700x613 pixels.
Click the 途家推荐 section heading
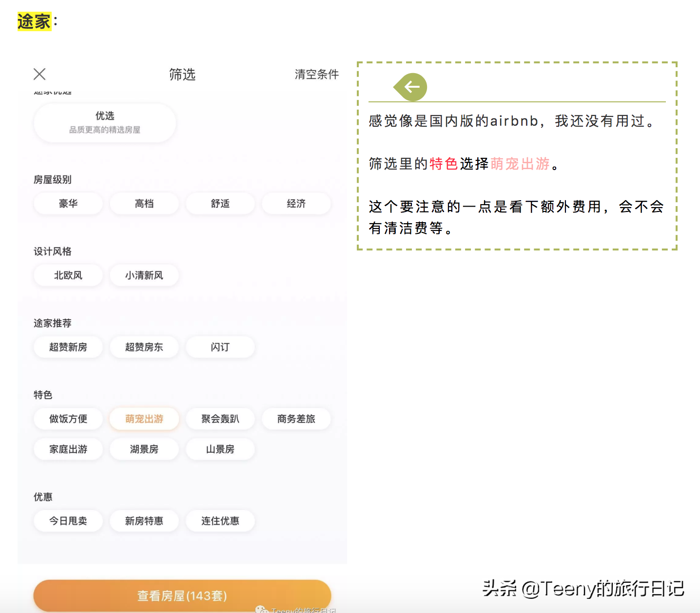pyautogui.click(x=53, y=323)
